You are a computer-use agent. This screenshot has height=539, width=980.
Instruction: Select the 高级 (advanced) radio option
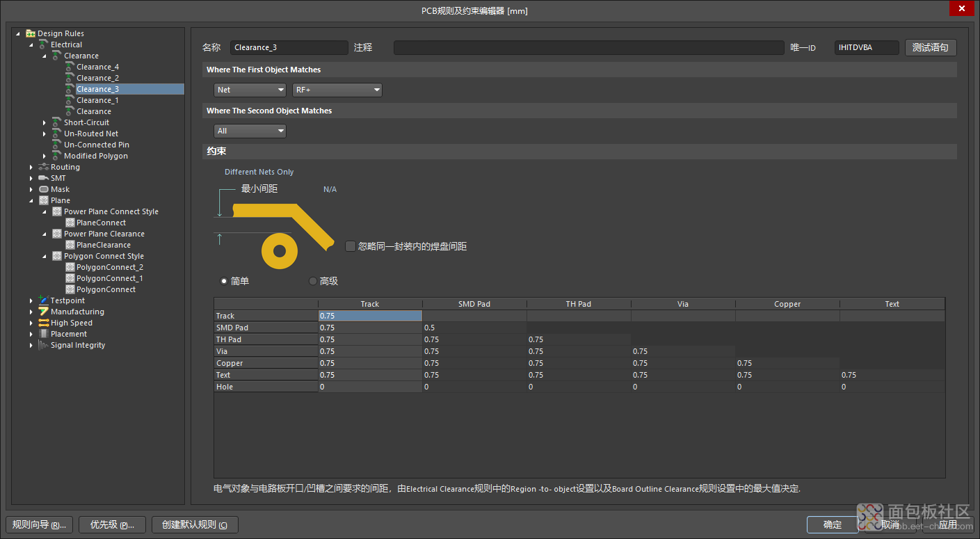[x=312, y=281]
